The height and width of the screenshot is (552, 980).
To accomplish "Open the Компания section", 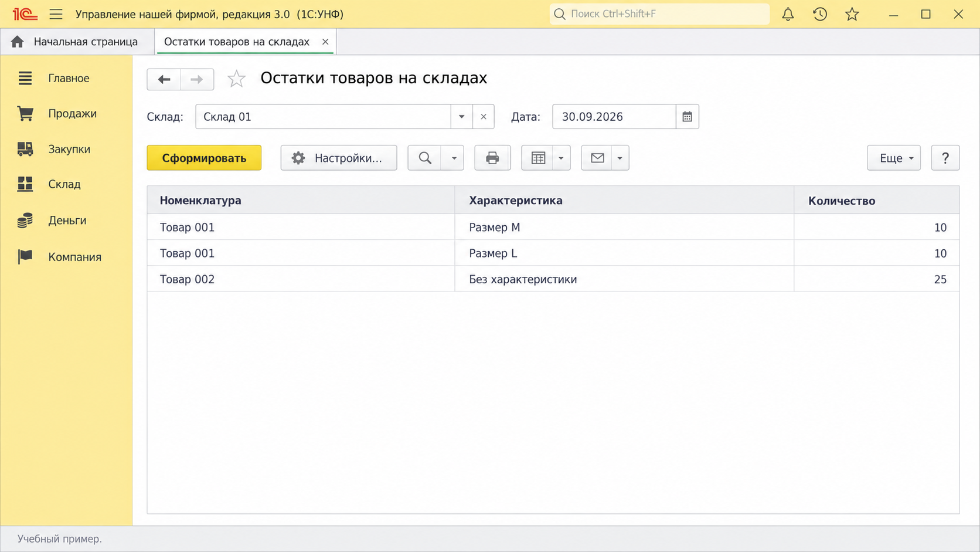I will (66, 257).
